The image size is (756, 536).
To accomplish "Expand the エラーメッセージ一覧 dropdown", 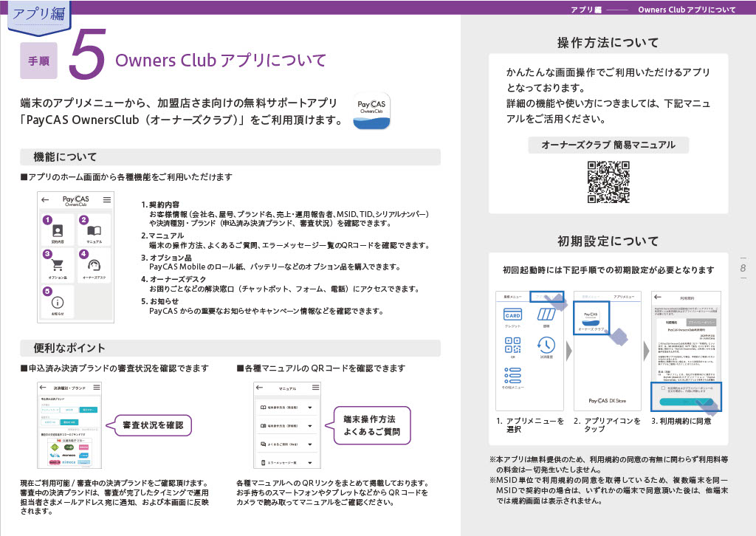I will [x=285, y=462].
